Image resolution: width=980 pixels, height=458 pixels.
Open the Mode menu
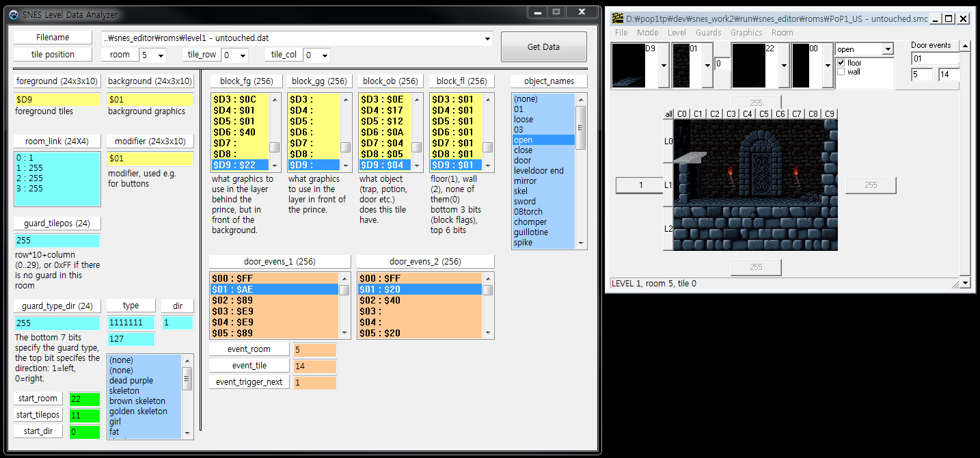point(647,33)
